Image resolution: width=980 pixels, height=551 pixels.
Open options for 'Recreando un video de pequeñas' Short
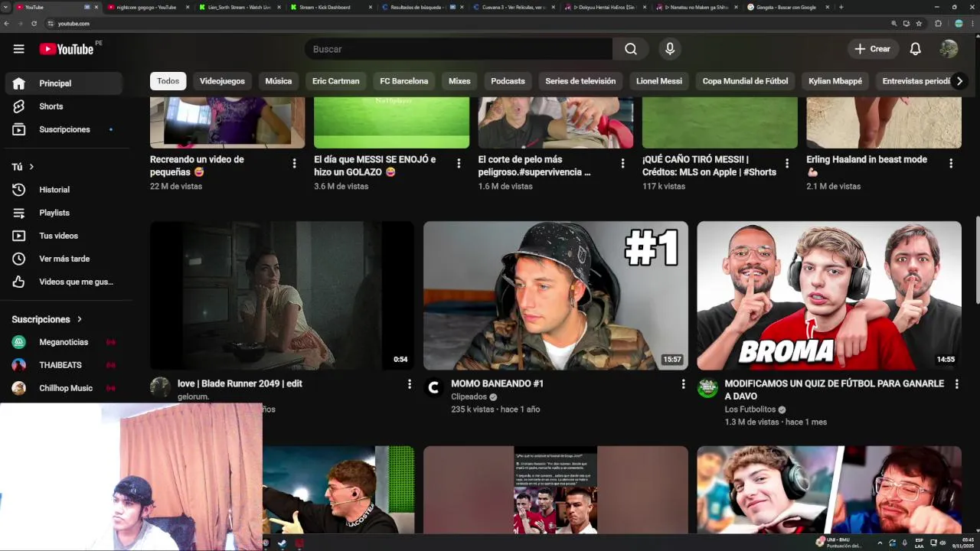[294, 163]
